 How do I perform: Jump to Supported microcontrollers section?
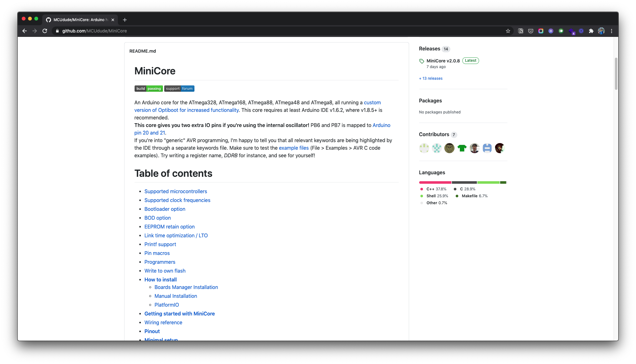coord(176,191)
